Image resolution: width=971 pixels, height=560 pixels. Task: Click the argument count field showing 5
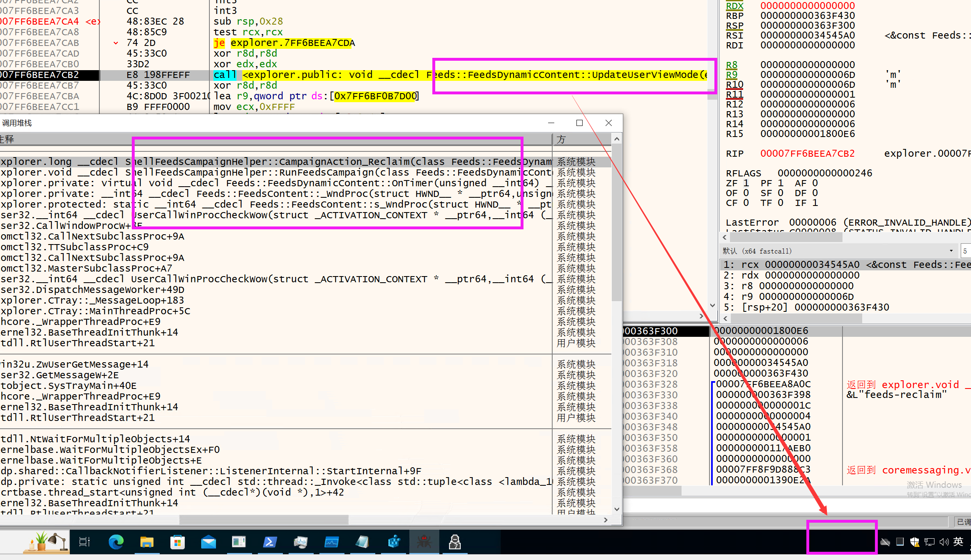point(965,251)
